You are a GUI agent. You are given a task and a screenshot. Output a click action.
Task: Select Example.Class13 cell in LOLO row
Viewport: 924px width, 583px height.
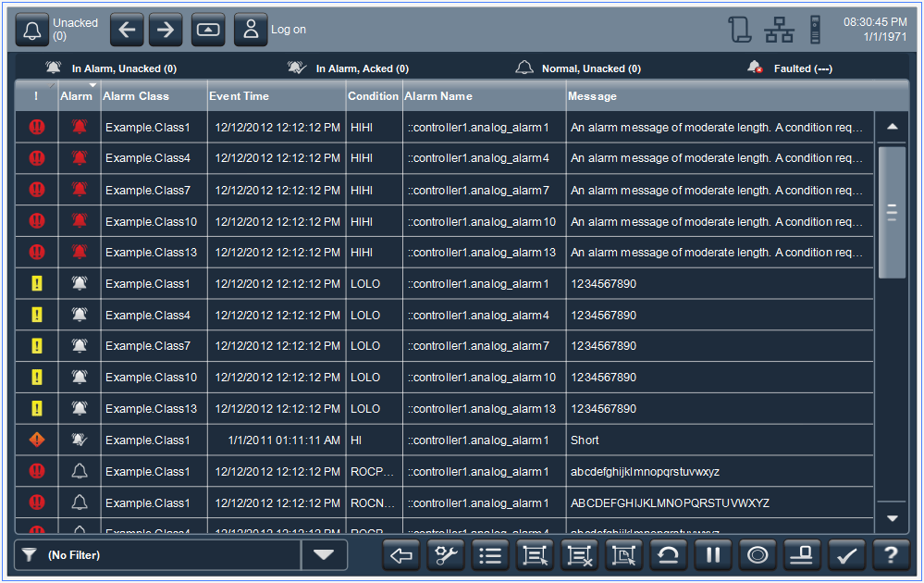(x=154, y=408)
